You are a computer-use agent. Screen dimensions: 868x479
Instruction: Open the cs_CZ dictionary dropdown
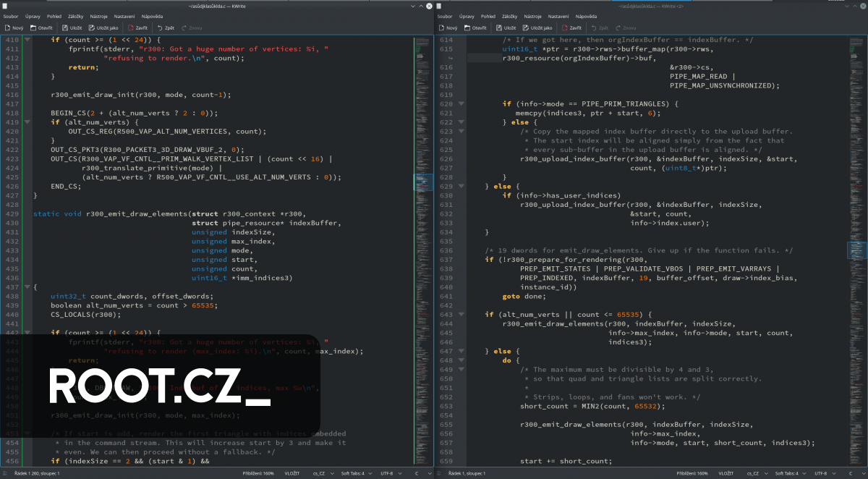coord(319,473)
